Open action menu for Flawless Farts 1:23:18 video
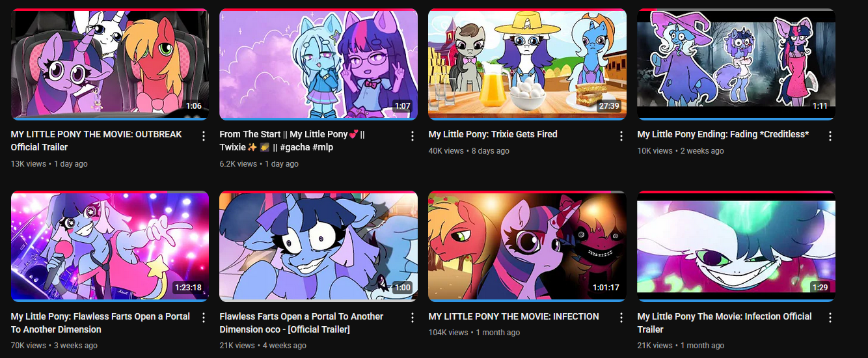 [x=204, y=318]
